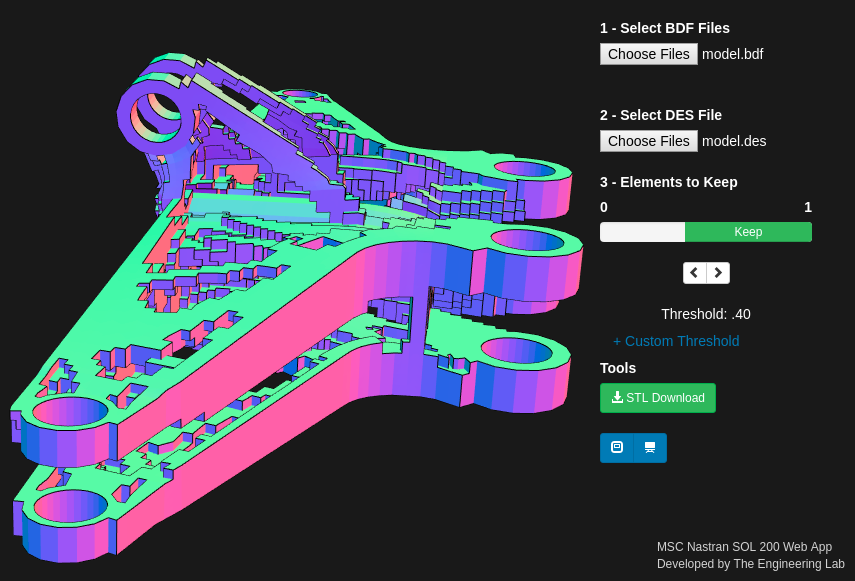
Task: Click the 'Elements to Keep' heading
Action: coord(669,182)
